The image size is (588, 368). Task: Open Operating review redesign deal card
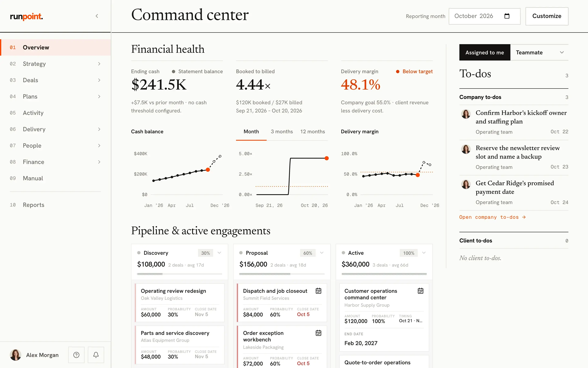click(x=179, y=303)
